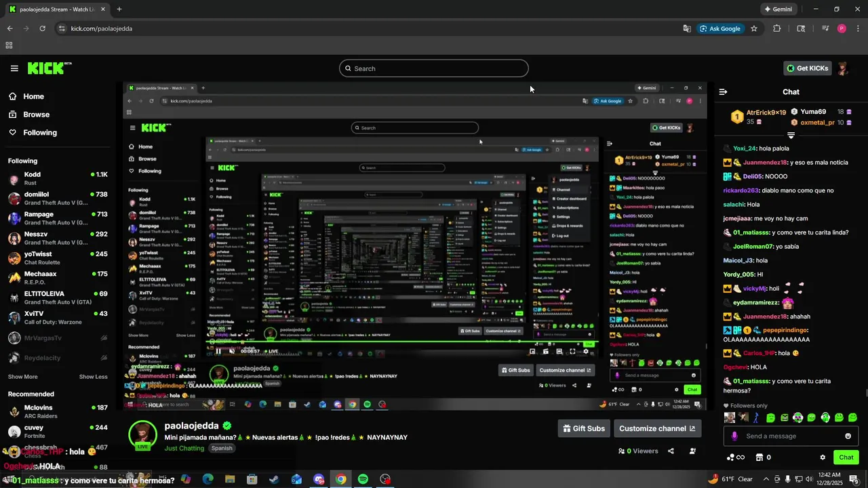Click the report-user icon beside share

tap(692, 451)
